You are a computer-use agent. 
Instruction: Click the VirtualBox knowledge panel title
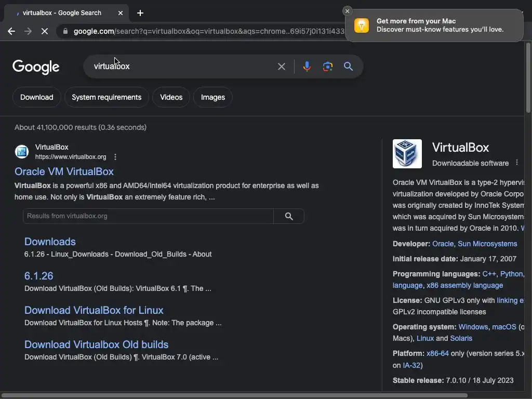[x=460, y=148]
